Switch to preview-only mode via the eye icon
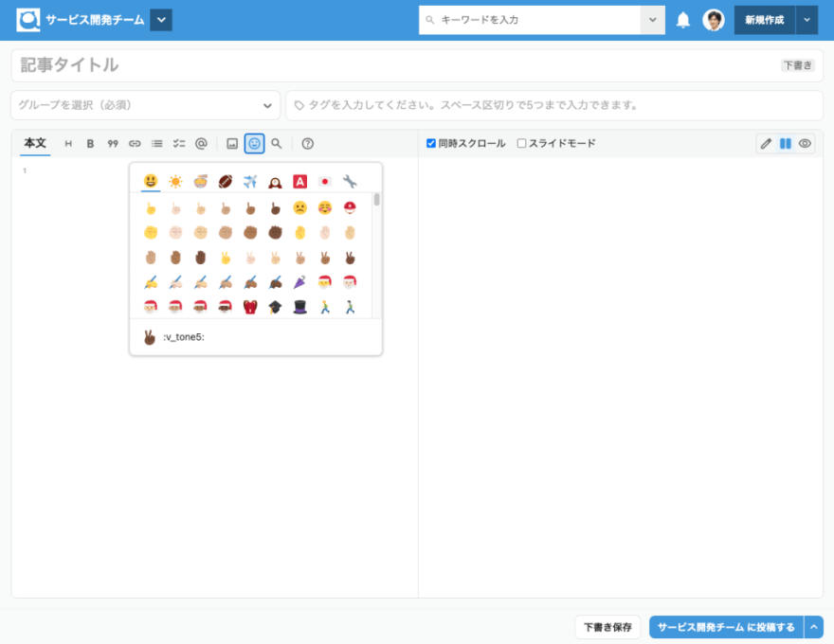The image size is (834, 644). [x=805, y=143]
